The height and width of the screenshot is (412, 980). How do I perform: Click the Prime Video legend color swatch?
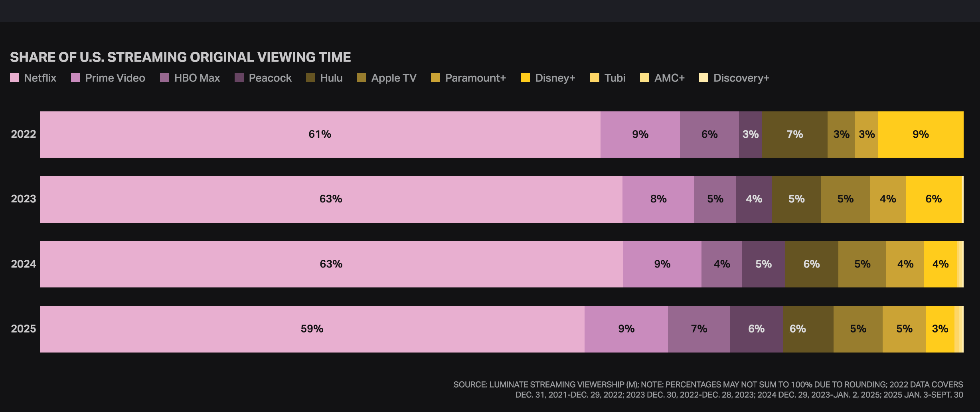75,78
